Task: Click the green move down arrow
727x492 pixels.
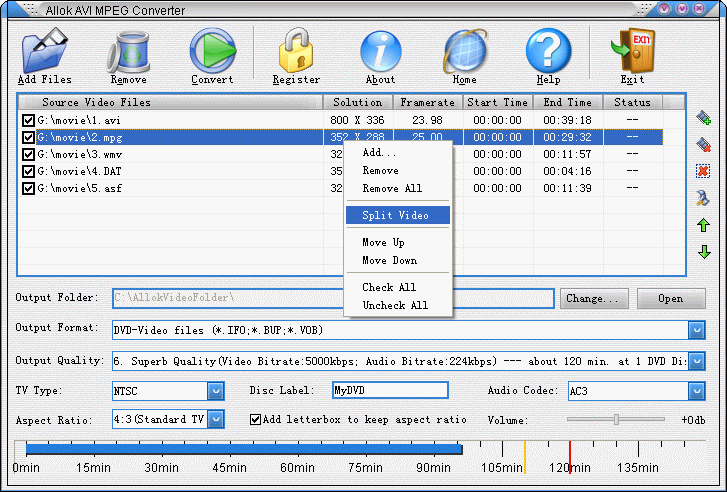Action: click(x=704, y=252)
